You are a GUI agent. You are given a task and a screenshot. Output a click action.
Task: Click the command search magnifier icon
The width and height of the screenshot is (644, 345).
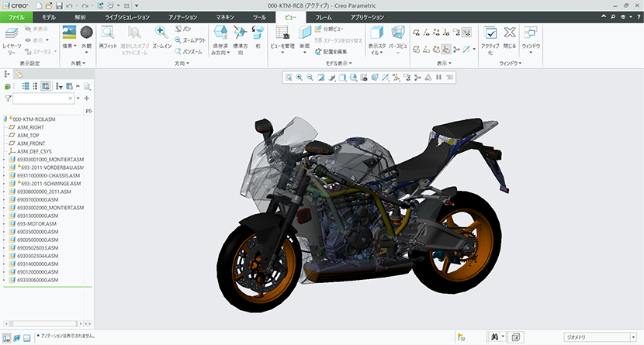[x=613, y=17]
